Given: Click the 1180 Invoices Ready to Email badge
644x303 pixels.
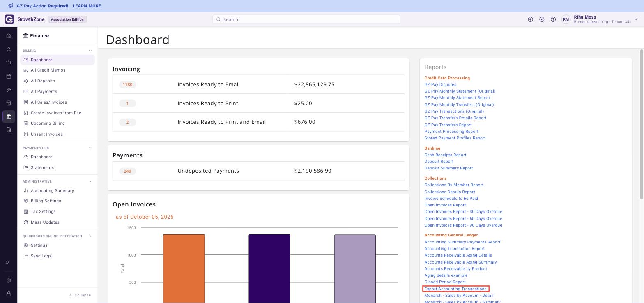Looking at the screenshot, I should (x=127, y=85).
